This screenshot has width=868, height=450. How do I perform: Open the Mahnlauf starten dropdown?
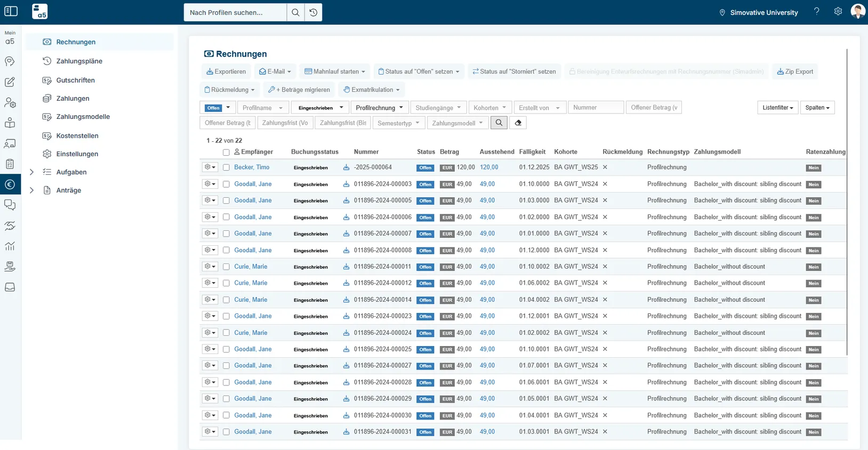point(335,71)
